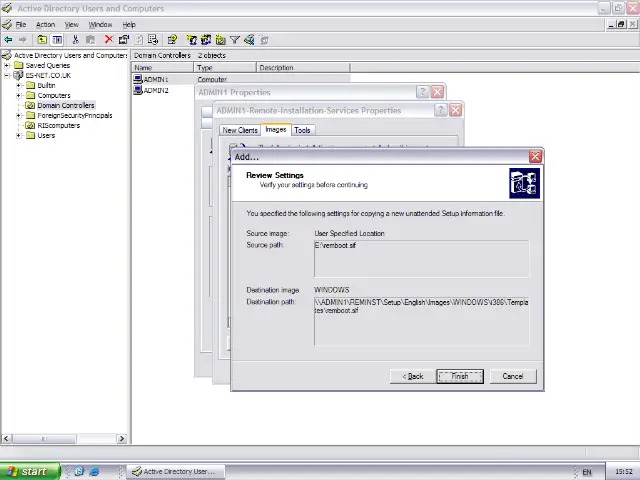The height and width of the screenshot is (480, 640).
Task: Click Active Directory User taskbar button
Action: [x=176, y=471]
